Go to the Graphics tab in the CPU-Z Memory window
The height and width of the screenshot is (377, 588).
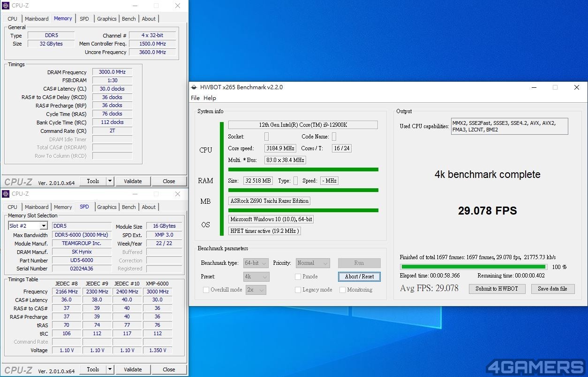107,19
